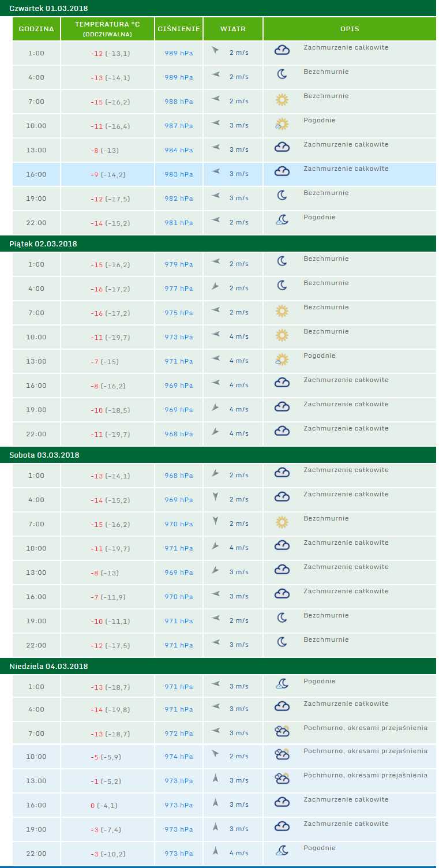Click the 968 hPa pressure at Piątek 22:00
The width and height of the screenshot is (439, 868).
click(x=178, y=434)
